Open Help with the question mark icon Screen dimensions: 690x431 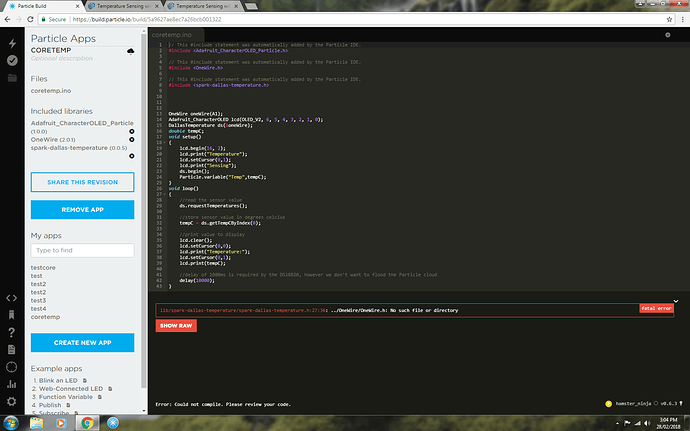point(11,332)
